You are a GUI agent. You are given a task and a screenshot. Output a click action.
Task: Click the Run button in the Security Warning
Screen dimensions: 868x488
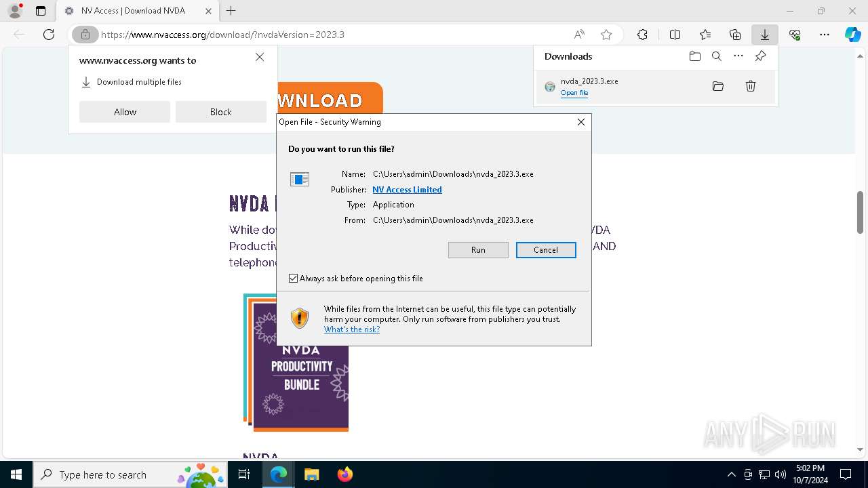tap(478, 250)
